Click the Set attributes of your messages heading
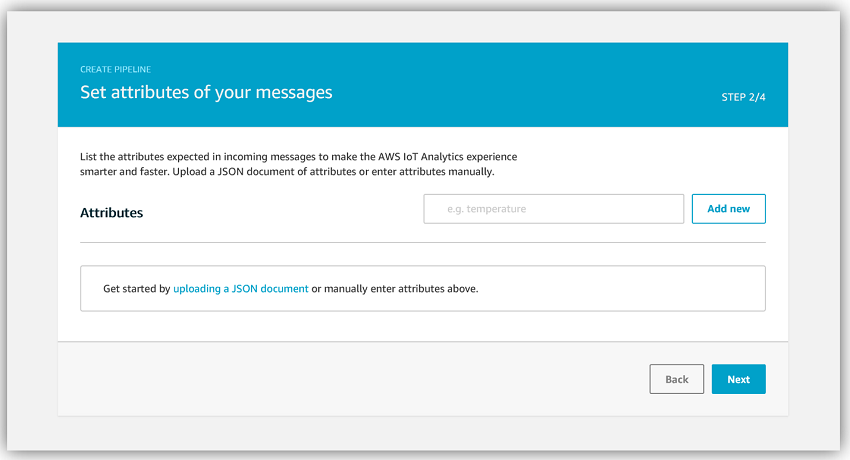This screenshot has height=460, width=850. tap(206, 92)
